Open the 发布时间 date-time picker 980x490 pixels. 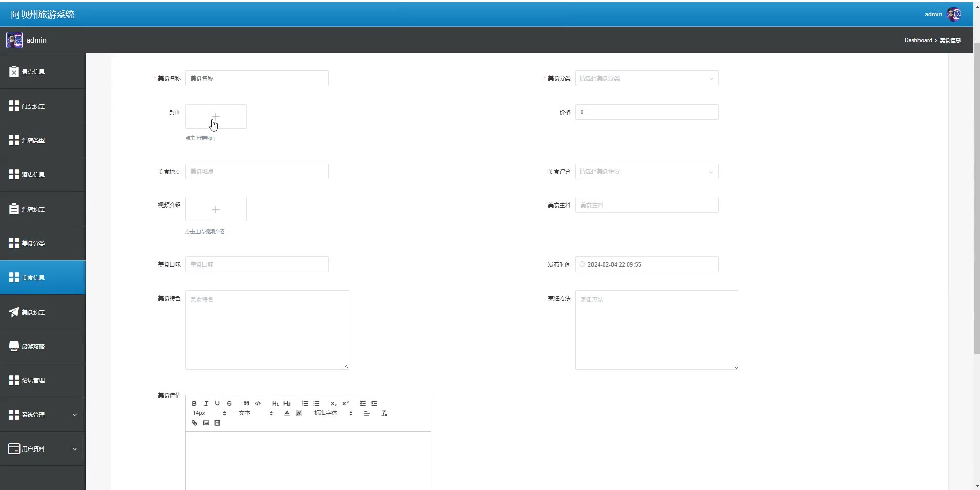646,264
